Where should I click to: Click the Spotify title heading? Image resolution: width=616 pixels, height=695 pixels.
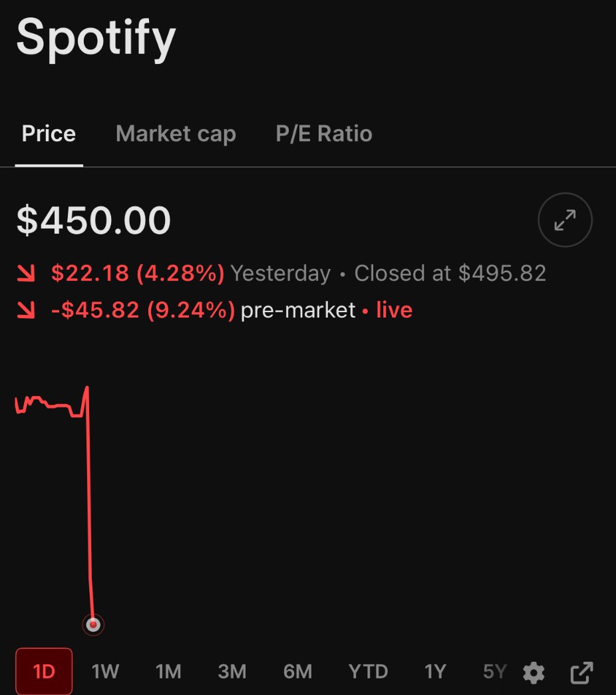[x=96, y=39]
